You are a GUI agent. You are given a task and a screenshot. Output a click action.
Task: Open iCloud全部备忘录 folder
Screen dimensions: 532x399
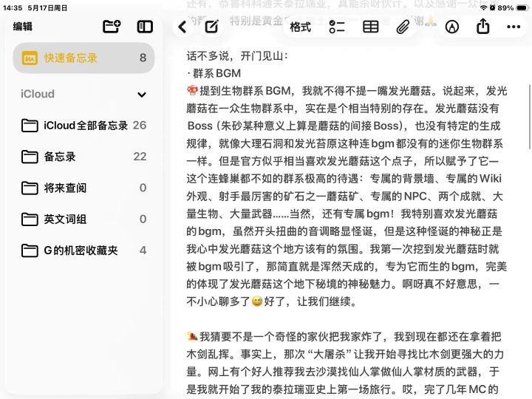(x=83, y=126)
